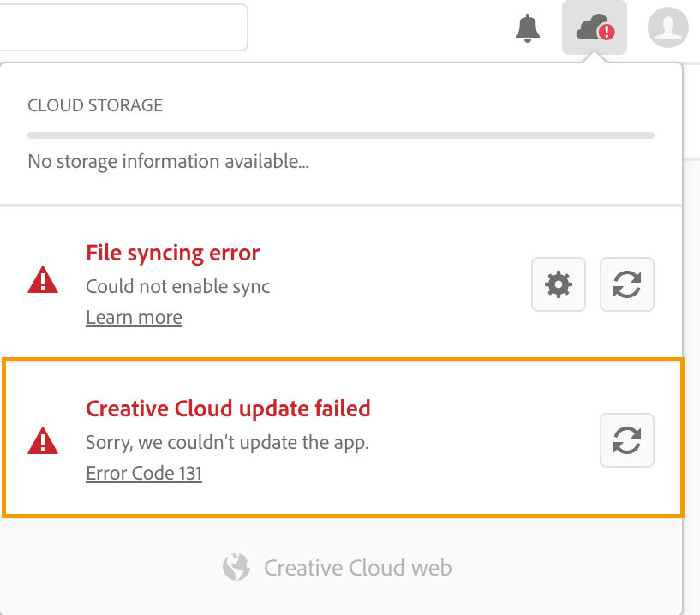Select the File syncing error heading

click(x=173, y=253)
